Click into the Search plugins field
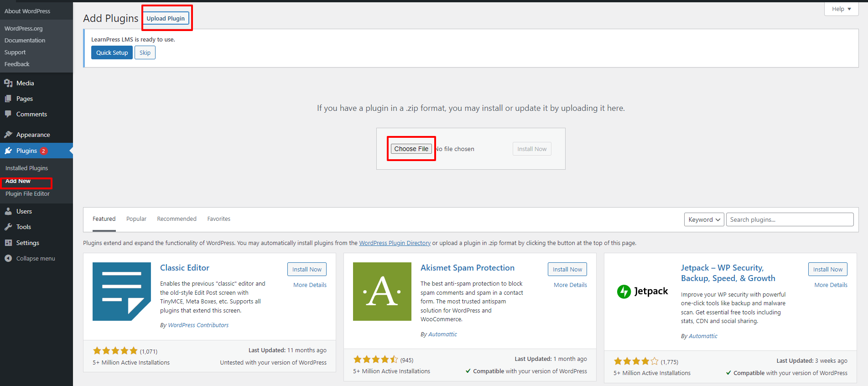The image size is (868, 386). (790, 219)
